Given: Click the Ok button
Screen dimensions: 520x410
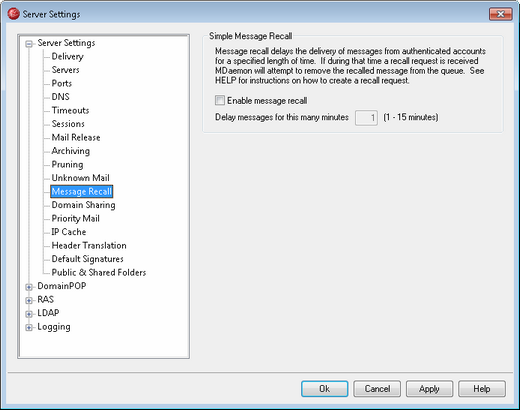Looking at the screenshot, I should 325,389.
